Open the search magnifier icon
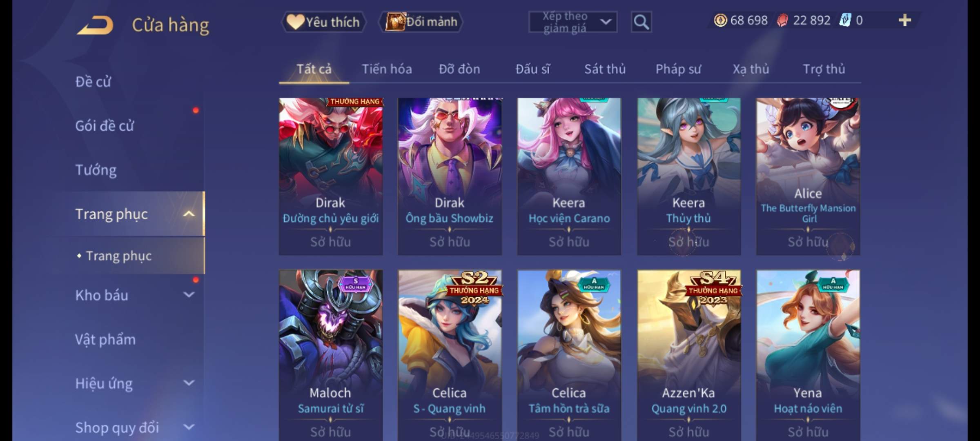This screenshot has height=441, width=980. point(641,22)
